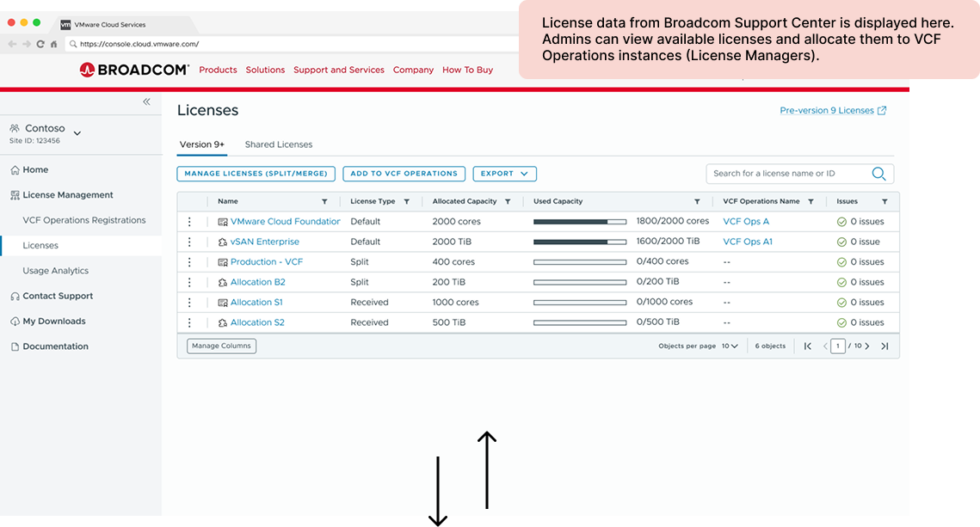This screenshot has height=527, width=980.
Task: Open the Allocation S2 license
Action: tap(257, 322)
